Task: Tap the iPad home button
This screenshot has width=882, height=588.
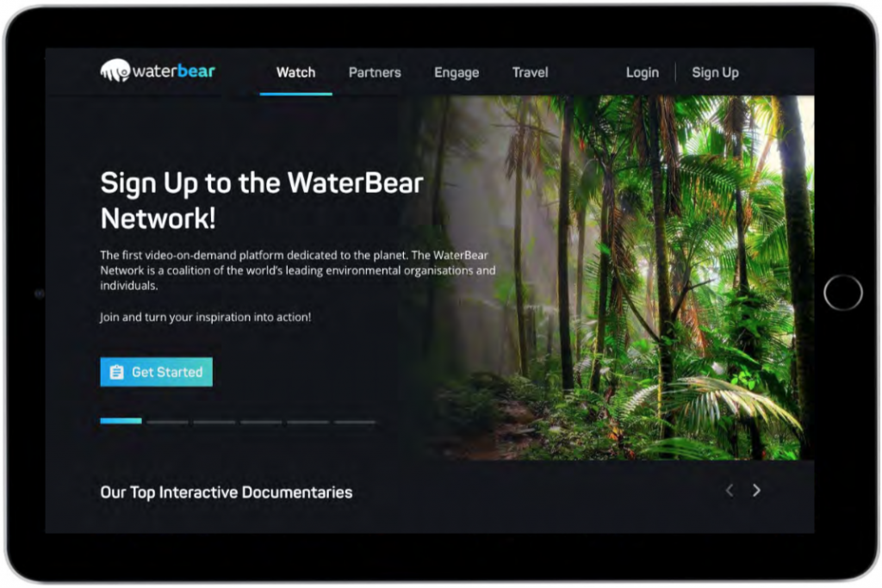Action: point(842,293)
